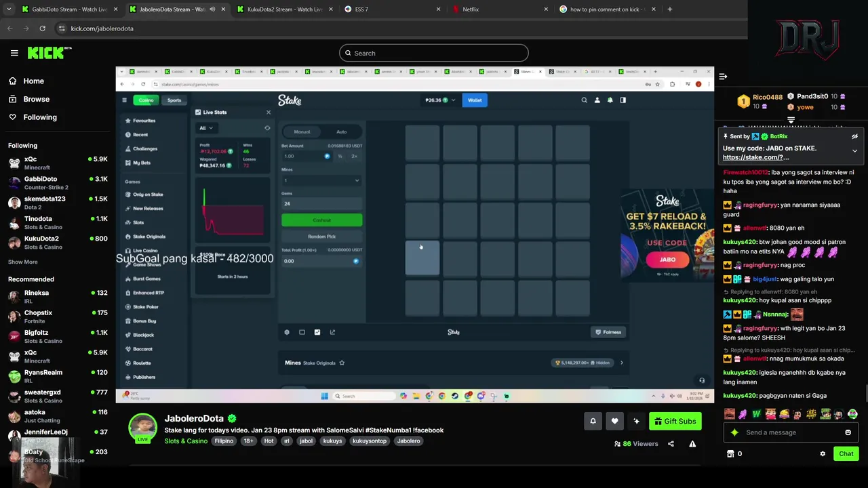Halve the bet amount
Image resolution: width=868 pixels, height=488 pixels.
click(x=340, y=156)
